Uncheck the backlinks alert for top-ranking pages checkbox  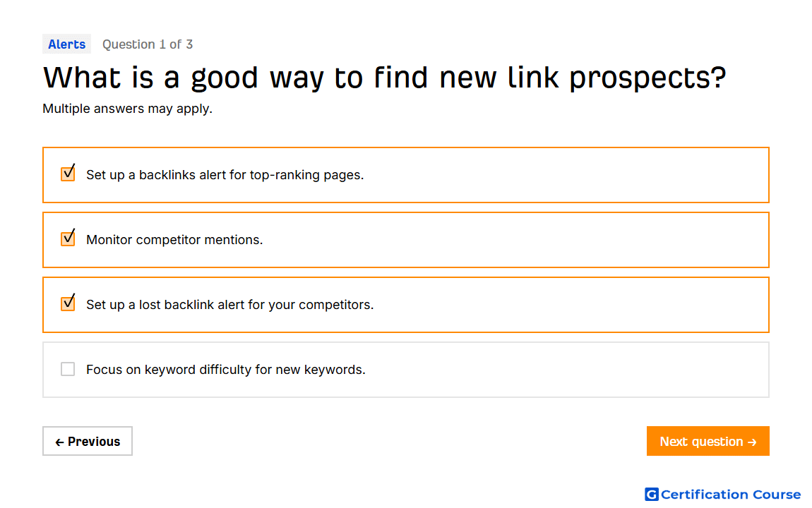click(68, 174)
